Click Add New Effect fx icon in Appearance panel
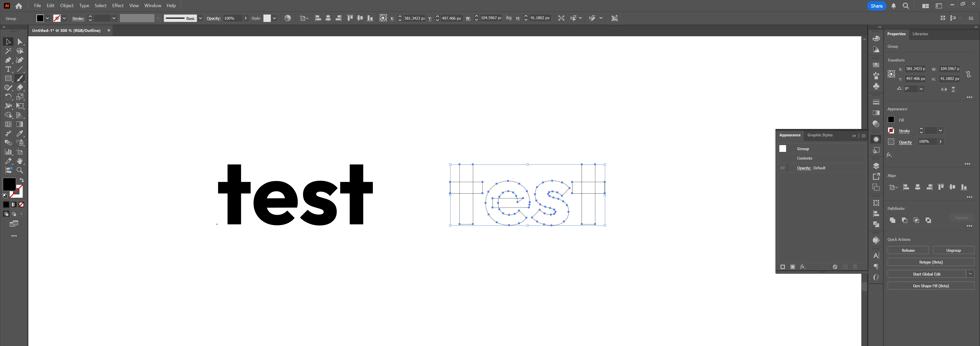This screenshot has height=346, width=980. coord(803,267)
